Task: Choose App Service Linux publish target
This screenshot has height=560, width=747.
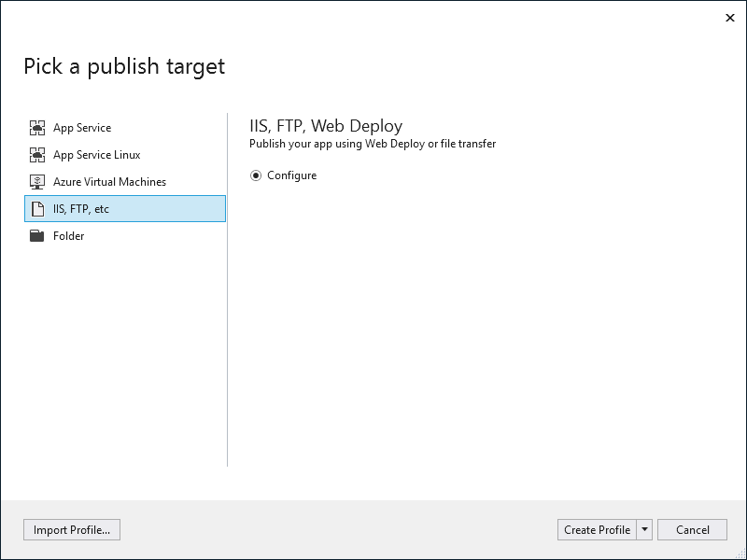Action: click(125, 155)
